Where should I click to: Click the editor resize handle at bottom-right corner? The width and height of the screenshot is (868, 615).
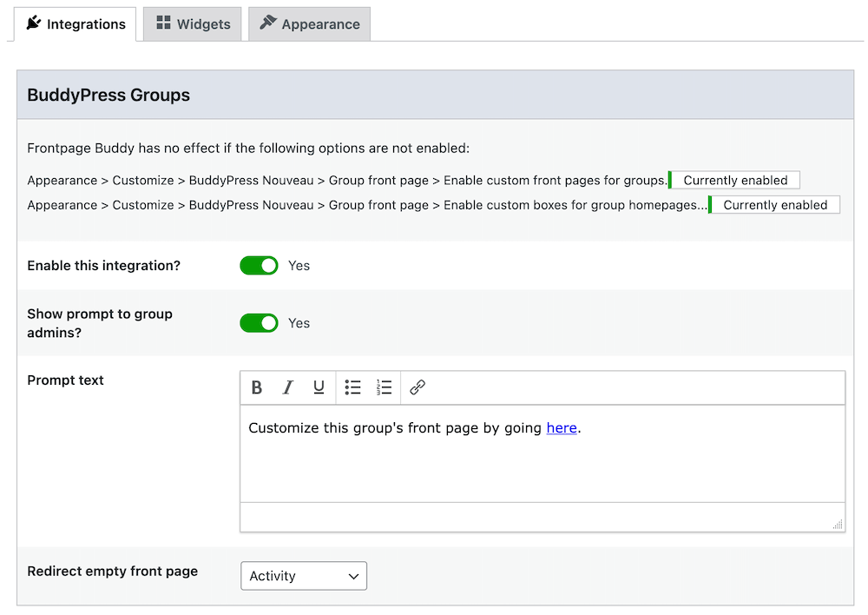[838, 524]
